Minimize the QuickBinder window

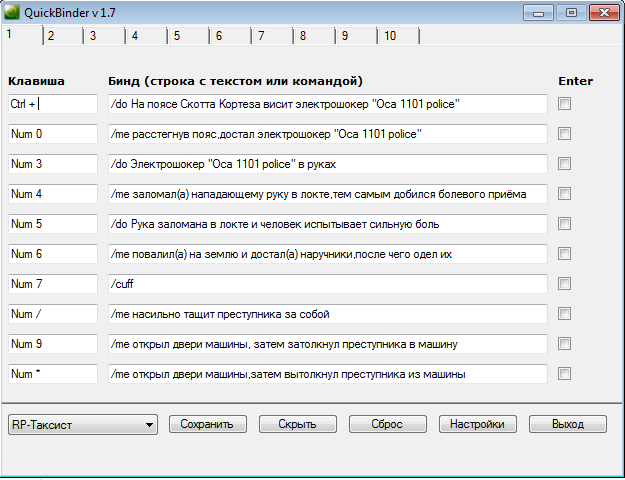pyautogui.click(x=538, y=13)
